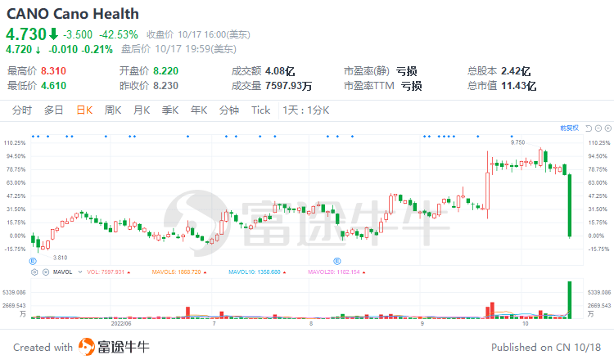This screenshot has height=364, width=614.
Task: Select the 年K yearly chart tab
Action: tap(199, 110)
